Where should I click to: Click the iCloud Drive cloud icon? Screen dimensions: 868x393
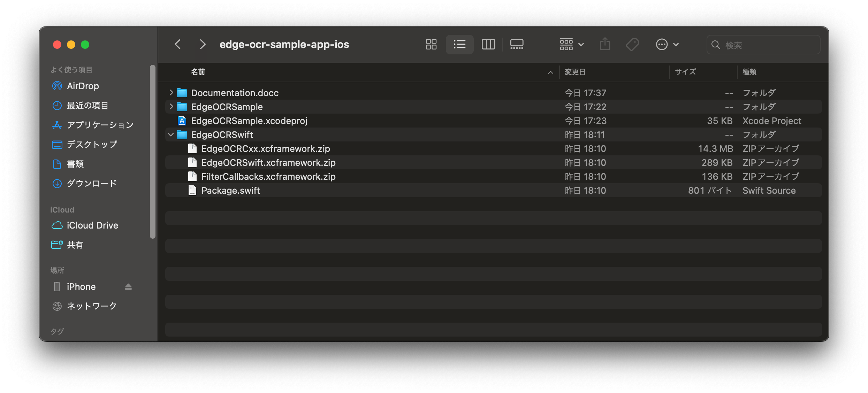coord(57,225)
